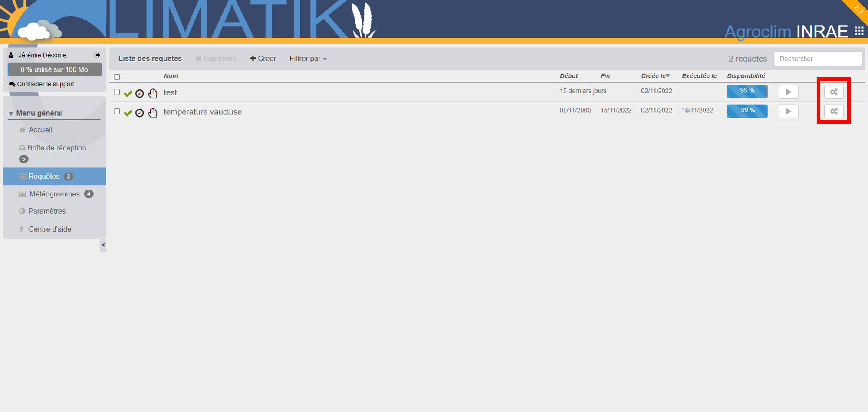Tick the select-all checkbox in table header
The image size is (868, 412).
click(x=117, y=77)
